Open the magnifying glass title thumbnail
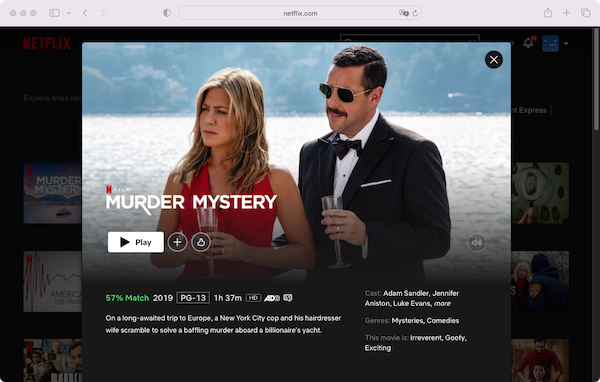The image size is (600, 382). click(540, 193)
